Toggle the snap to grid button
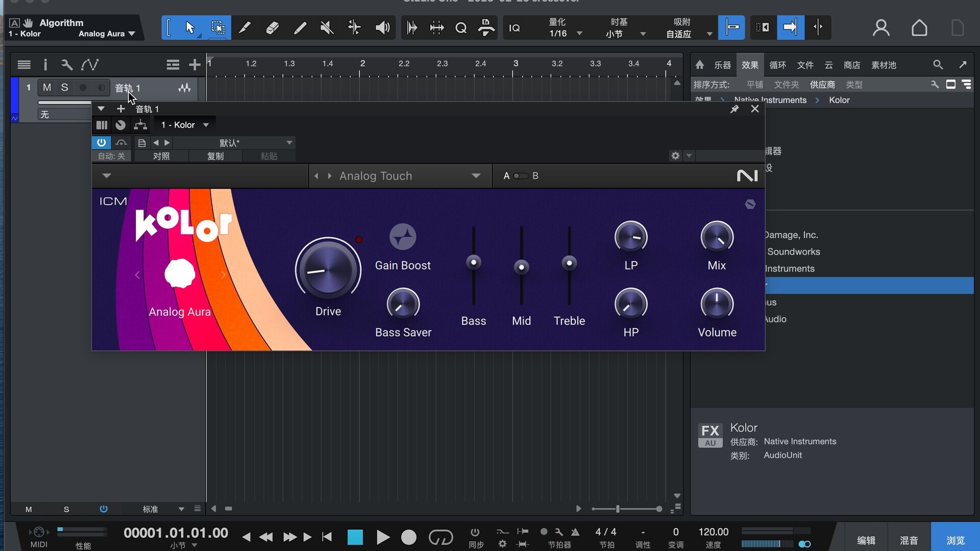The height and width of the screenshot is (551, 980). 732,28
